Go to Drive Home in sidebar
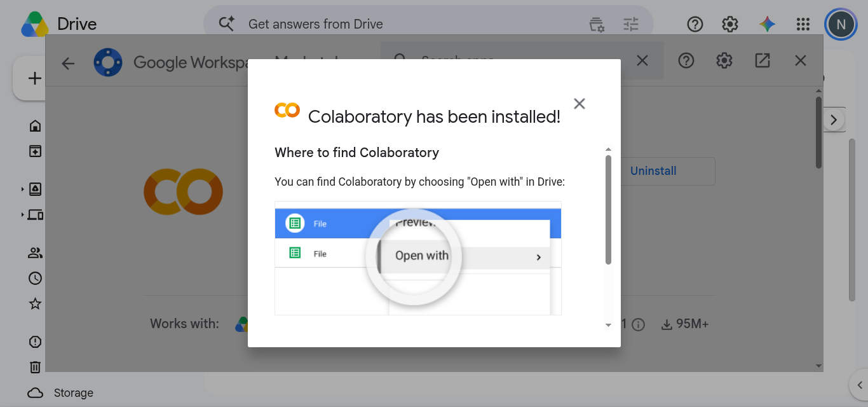The width and height of the screenshot is (868, 407). tap(36, 126)
